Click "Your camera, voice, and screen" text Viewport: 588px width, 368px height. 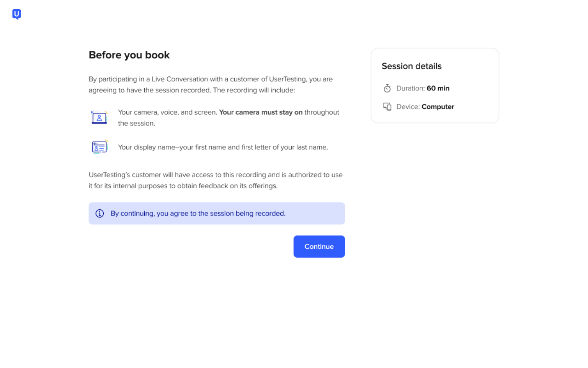(x=167, y=112)
